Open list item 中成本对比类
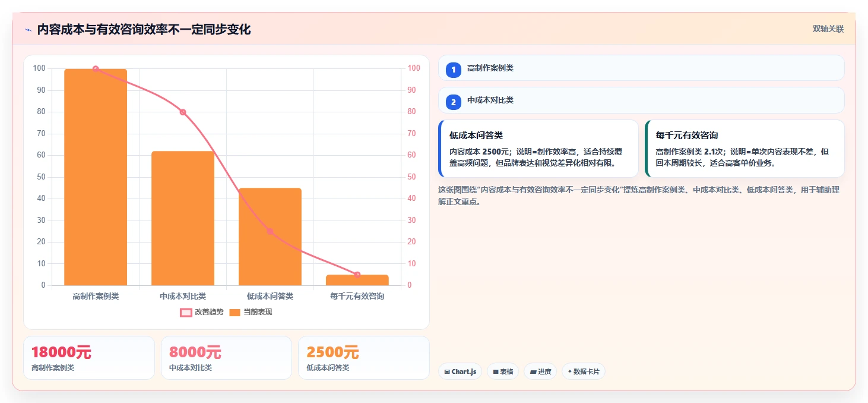 tap(641, 100)
